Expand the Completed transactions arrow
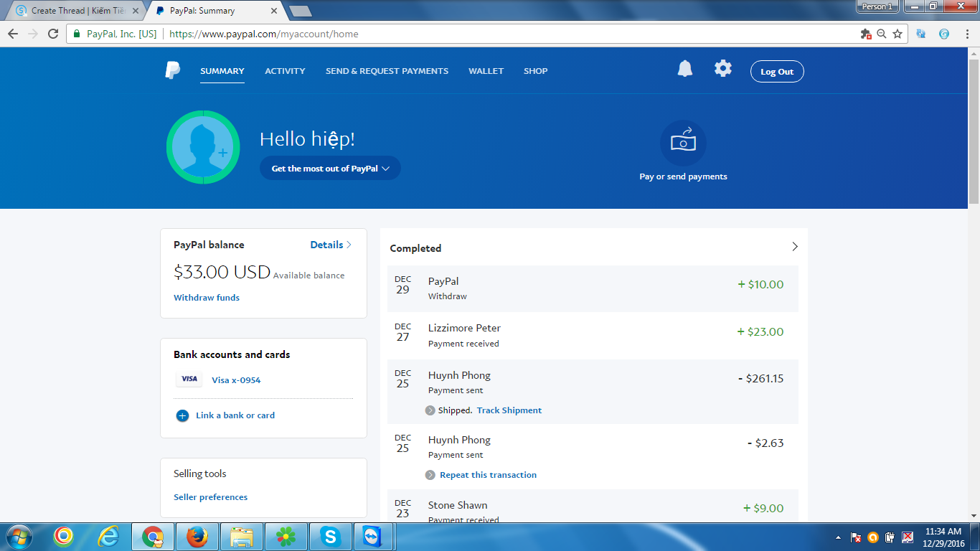 [794, 247]
